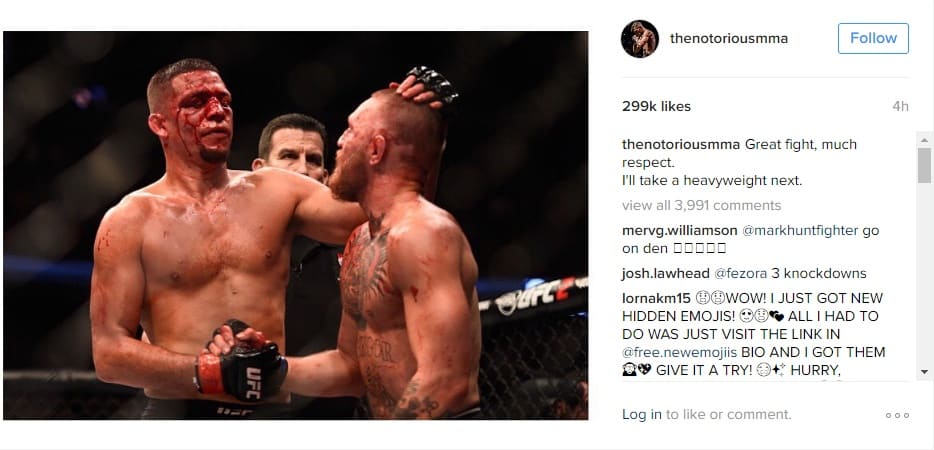Click thenotoriousmma username in the caption

pos(681,145)
